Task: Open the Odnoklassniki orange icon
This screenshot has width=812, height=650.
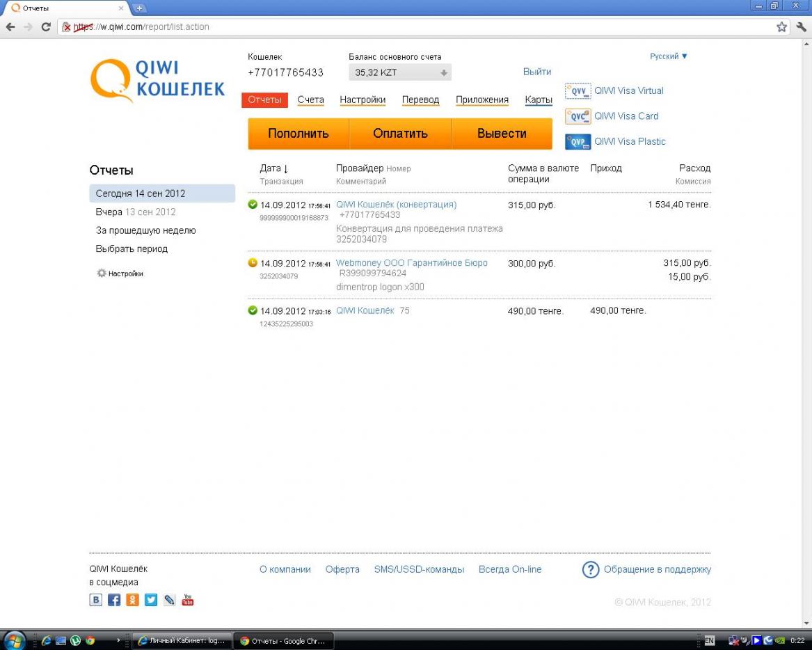Action: click(132, 600)
